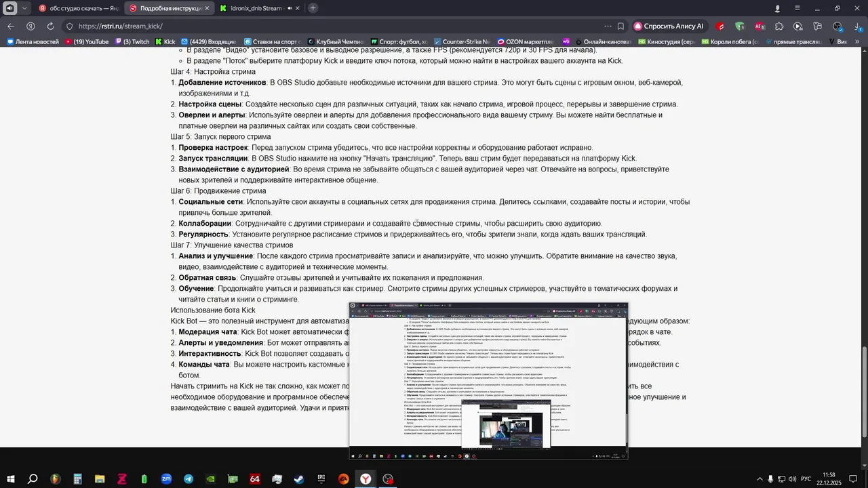The image size is (868, 488).
Task: Open '(4429) Входящие' mail bookmark
Action: point(208,42)
